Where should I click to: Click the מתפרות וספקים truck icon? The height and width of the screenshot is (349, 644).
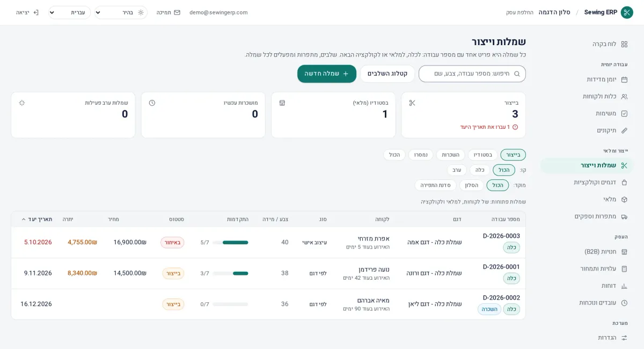point(624,216)
